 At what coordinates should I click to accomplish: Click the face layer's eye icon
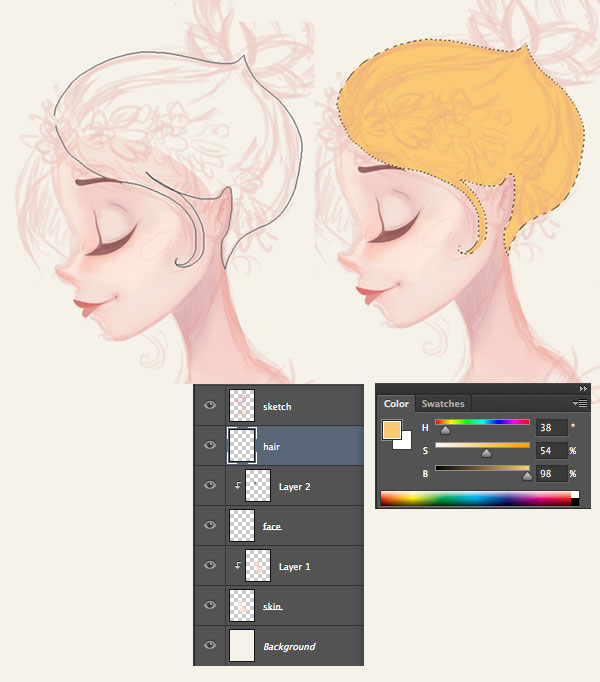pos(210,526)
